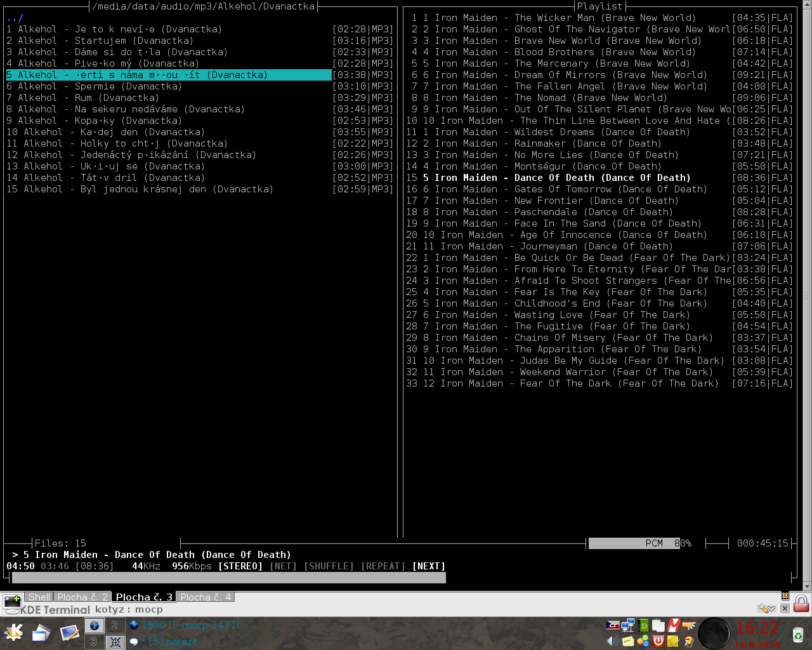Open the clipboard manager tray icon
This screenshot has width=812, height=650.
[x=658, y=625]
